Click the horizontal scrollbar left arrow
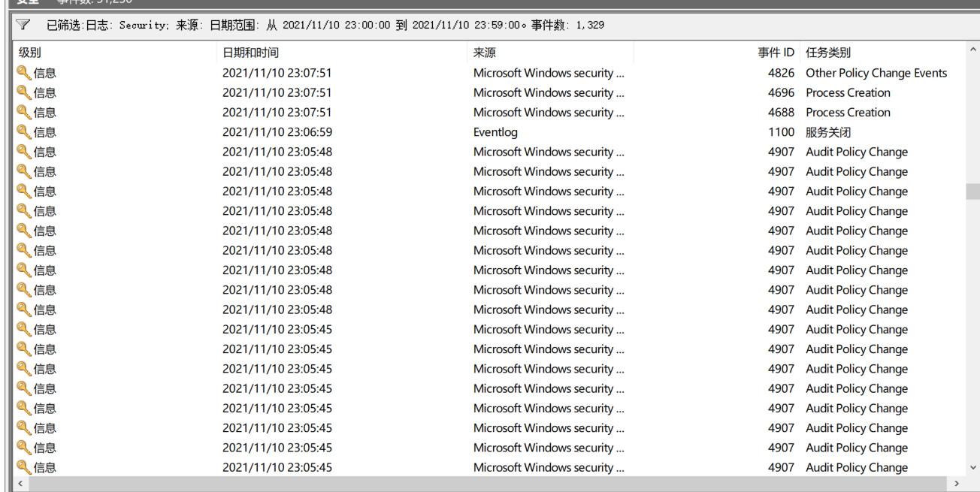 click(x=19, y=484)
